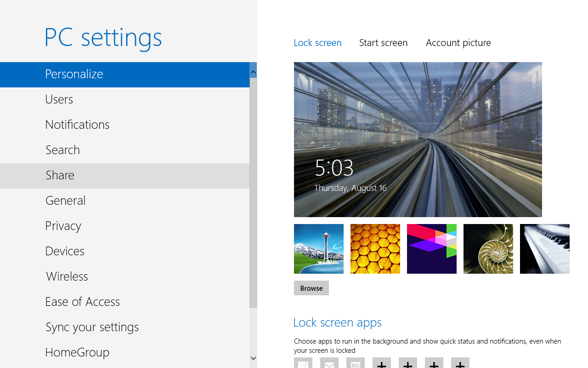Select the Mail envelope lock screen app icon
The image size is (588, 368).
329,364
